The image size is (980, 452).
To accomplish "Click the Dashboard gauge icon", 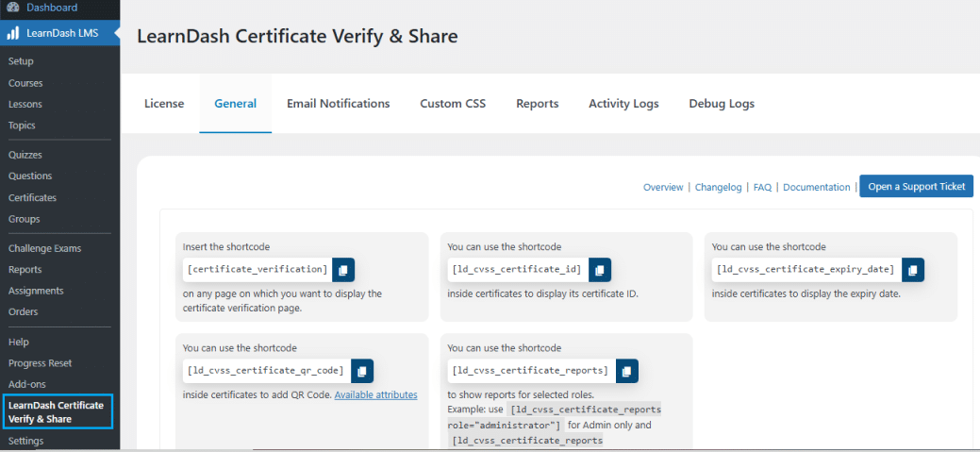I will click(13, 8).
